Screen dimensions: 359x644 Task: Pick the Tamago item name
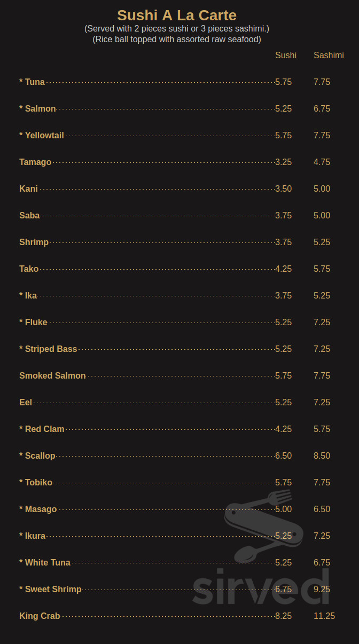tap(35, 162)
